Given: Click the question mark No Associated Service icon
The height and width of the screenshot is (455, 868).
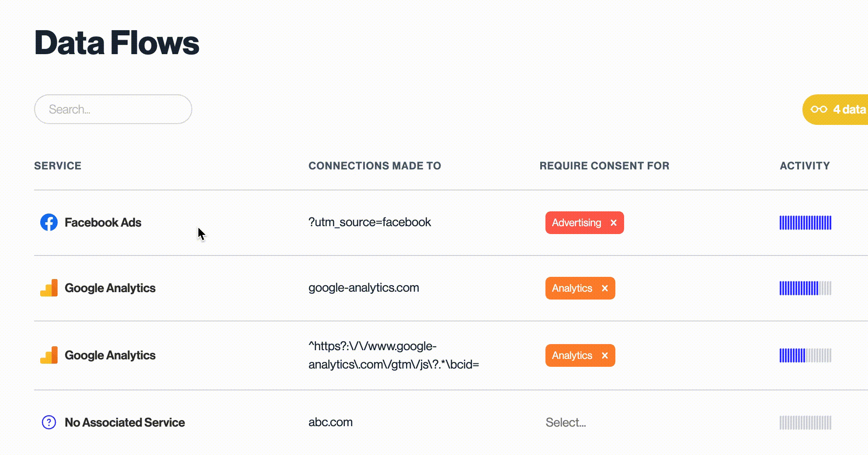Looking at the screenshot, I should pos(49,422).
